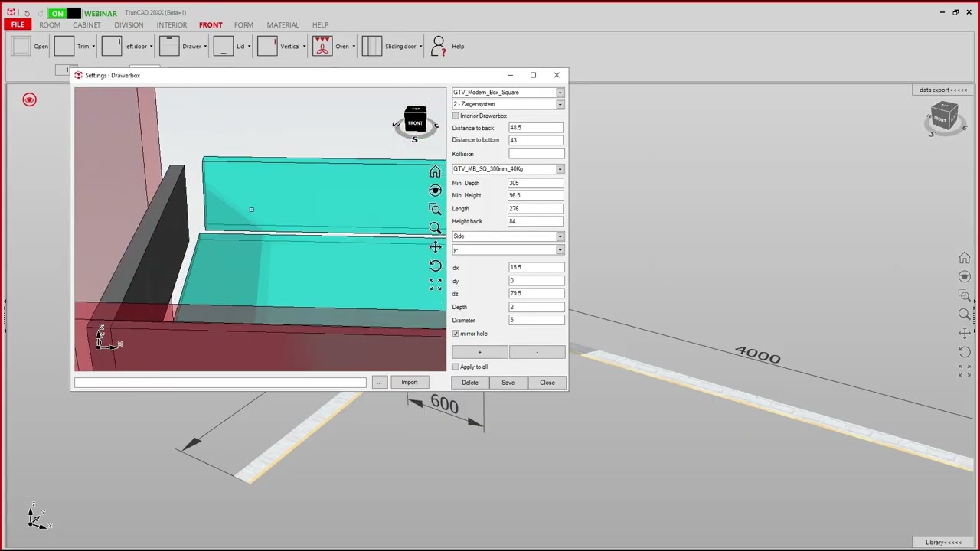Click the minus button to remove hole
The width and height of the screenshot is (980, 551).
tap(537, 352)
